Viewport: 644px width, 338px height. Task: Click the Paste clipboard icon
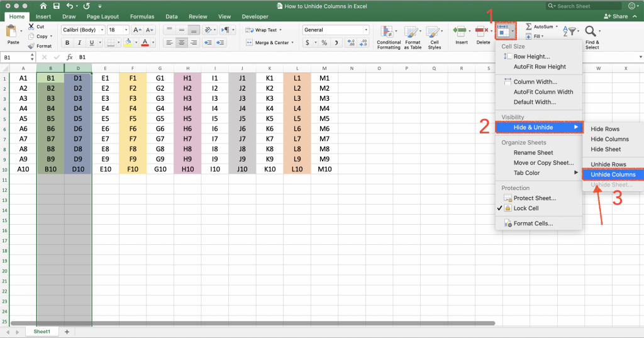(x=11, y=31)
